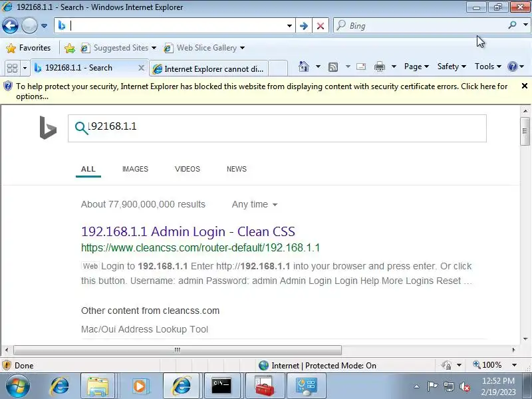Dismiss the yellow security information bar

[524, 86]
